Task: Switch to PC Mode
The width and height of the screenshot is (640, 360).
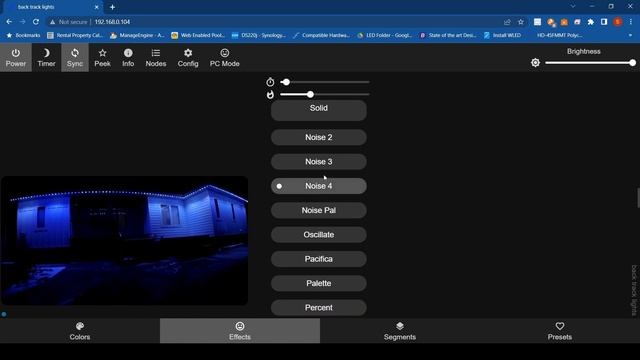Action: pos(224,58)
